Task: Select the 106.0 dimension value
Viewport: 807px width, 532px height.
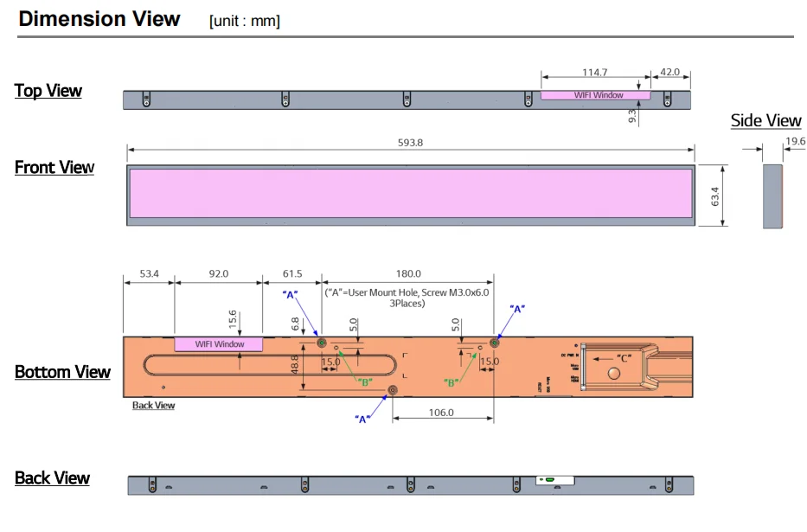Action: [440, 413]
